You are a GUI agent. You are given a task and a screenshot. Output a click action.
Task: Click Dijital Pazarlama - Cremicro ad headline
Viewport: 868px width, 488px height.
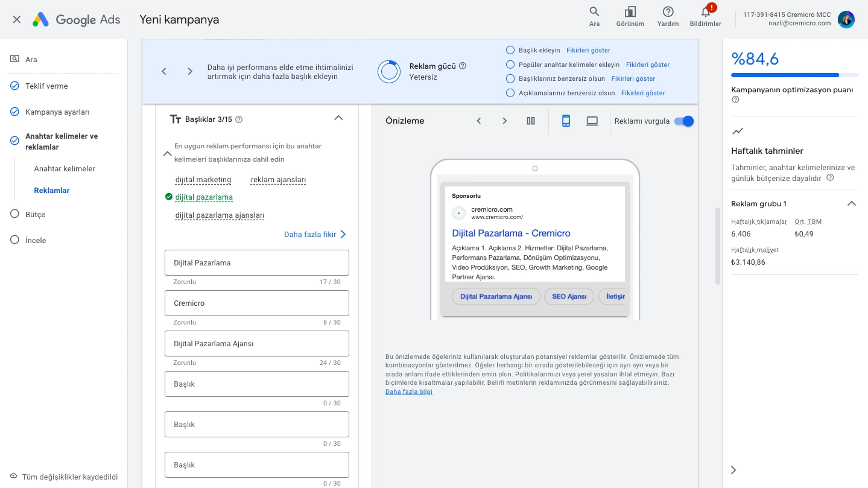[x=511, y=233]
